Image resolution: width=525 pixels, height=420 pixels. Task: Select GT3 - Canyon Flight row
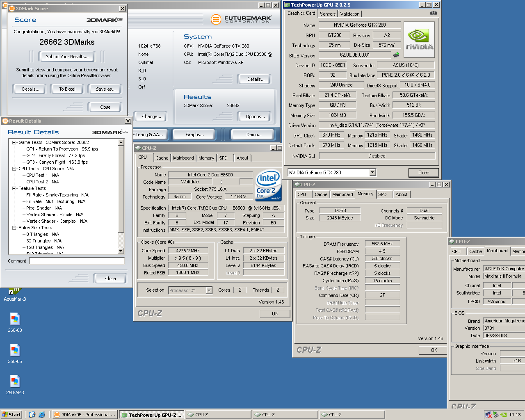coord(57,162)
